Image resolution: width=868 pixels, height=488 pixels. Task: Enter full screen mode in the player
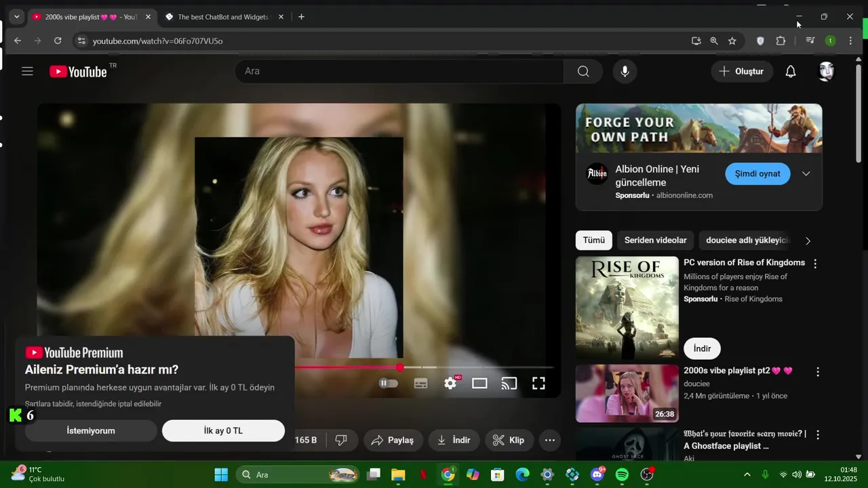[538, 383]
